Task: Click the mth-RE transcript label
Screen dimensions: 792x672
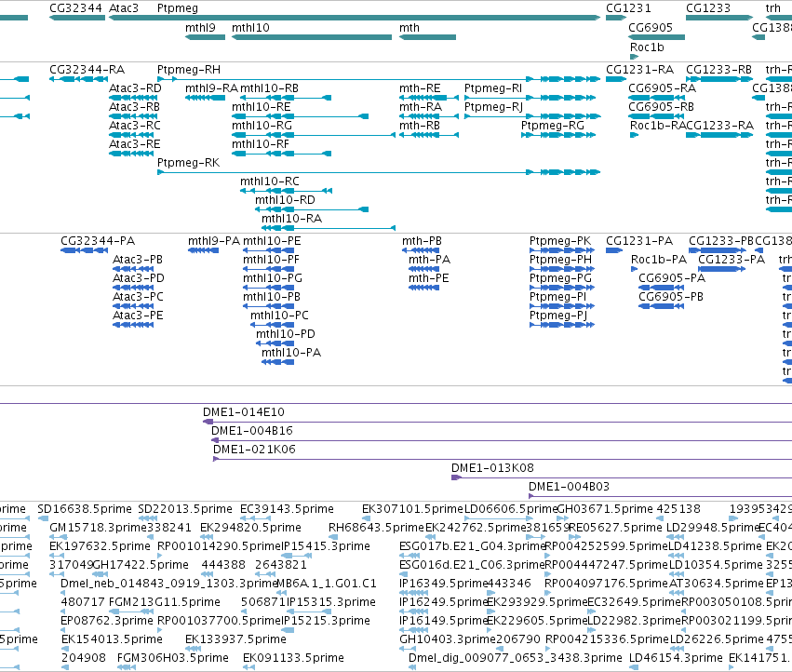Action: (x=420, y=88)
